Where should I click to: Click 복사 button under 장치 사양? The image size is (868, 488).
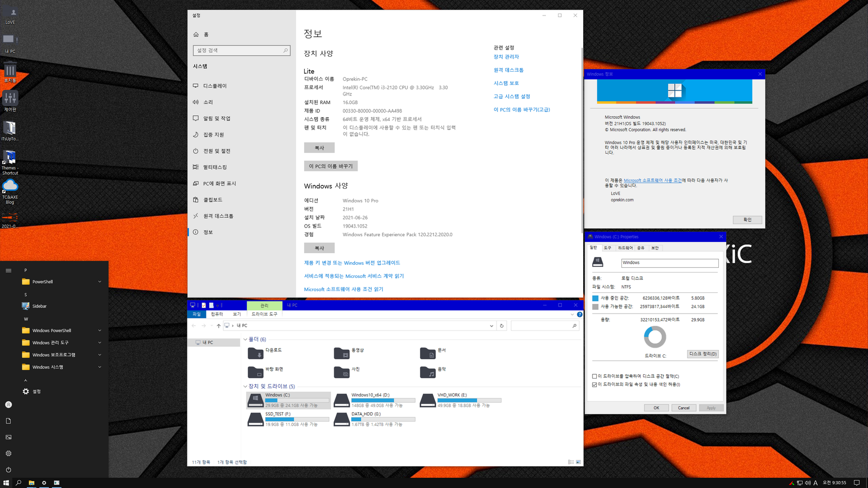pos(319,148)
